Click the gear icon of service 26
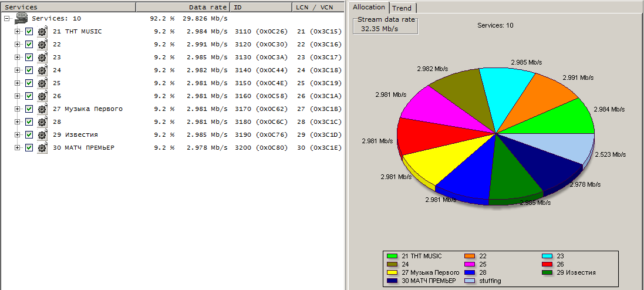This screenshot has height=290, width=644. pos(42,96)
